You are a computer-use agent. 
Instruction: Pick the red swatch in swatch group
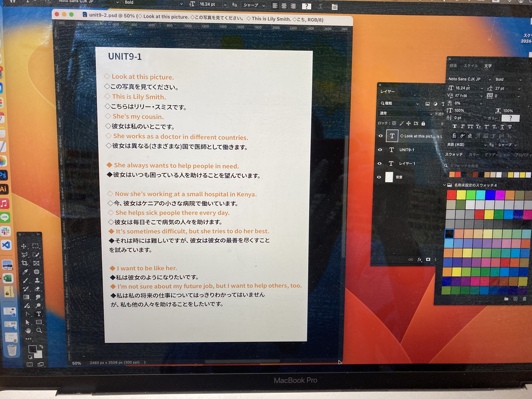click(451, 195)
